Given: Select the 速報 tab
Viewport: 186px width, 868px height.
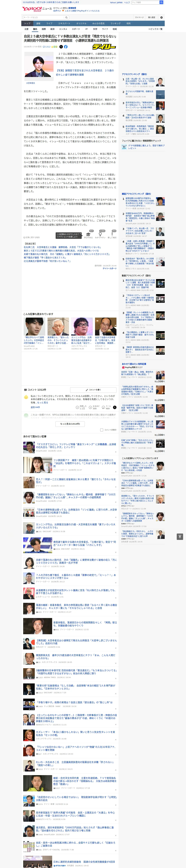Looking at the screenshot, I should (38, 24).
